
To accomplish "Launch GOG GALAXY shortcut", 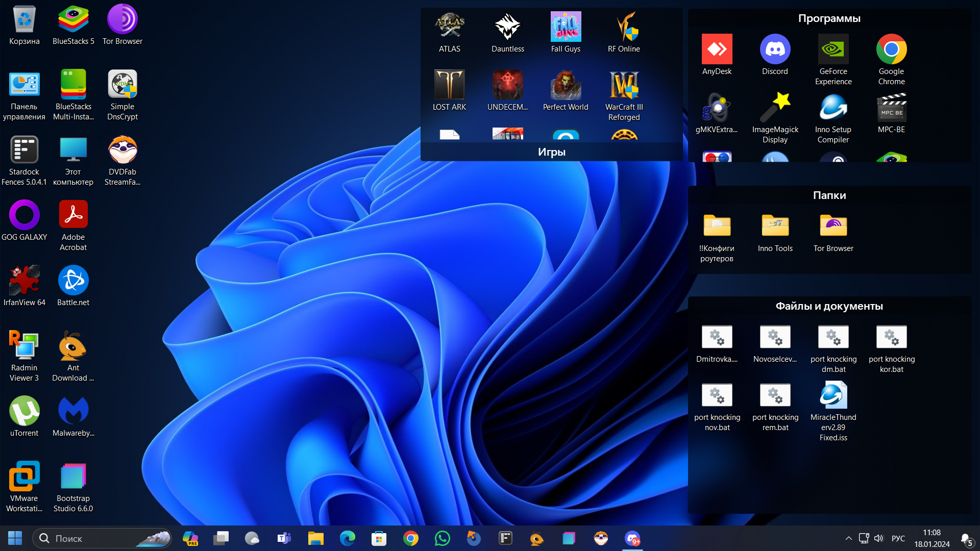I will pyautogui.click(x=24, y=215).
